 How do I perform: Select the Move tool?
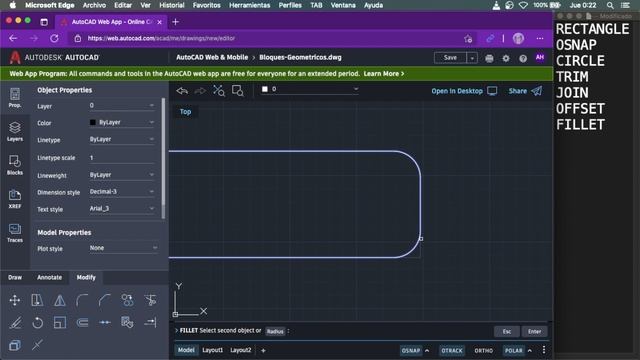click(15, 300)
